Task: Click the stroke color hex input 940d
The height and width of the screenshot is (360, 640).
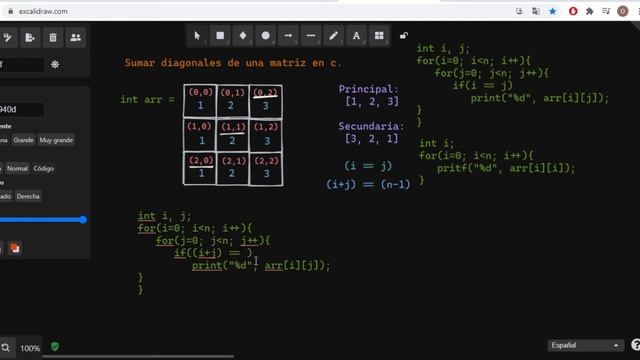Action: pyautogui.click(x=22, y=109)
